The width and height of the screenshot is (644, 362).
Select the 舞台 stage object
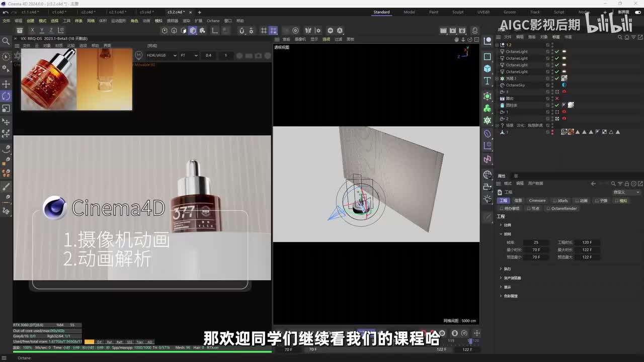509,99
